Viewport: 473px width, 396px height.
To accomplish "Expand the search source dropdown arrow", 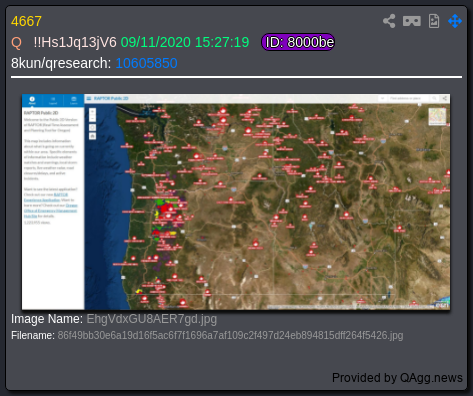I will tap(382, 98).
